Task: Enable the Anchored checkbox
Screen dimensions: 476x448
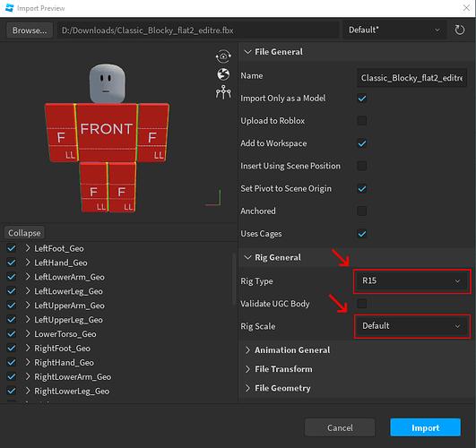Action: [x=362, y=211]
